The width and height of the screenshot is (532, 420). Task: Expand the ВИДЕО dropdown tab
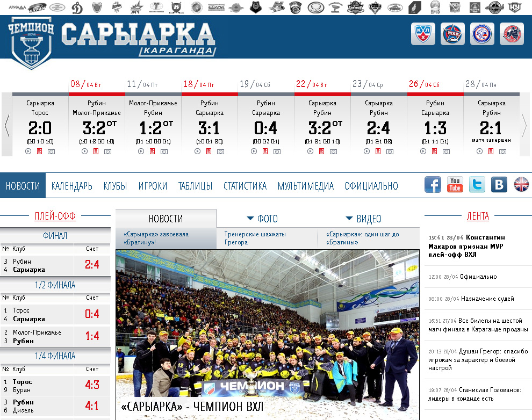point(363,219)
